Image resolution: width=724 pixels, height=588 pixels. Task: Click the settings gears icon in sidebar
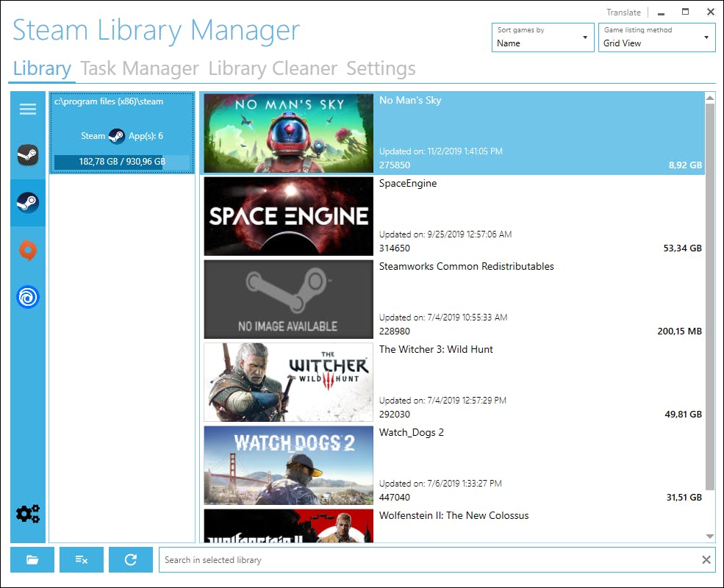28,514
